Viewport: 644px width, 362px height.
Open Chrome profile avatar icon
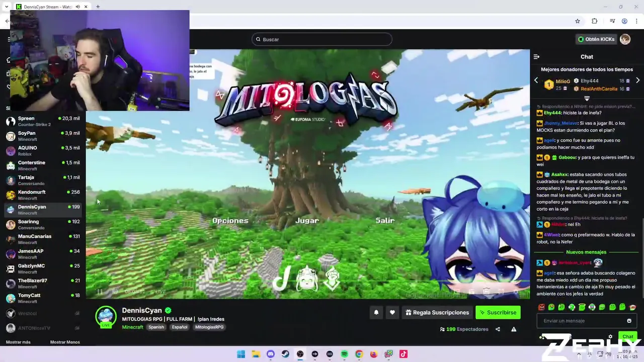coord(624,21)
